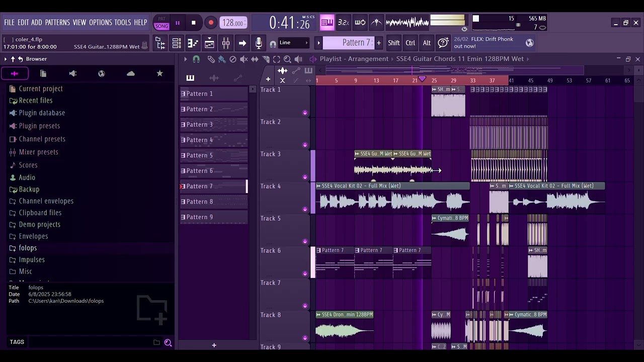The image size is (644, 362).
Task: Open the PATTERNS menu
Action: pos(57,23)
